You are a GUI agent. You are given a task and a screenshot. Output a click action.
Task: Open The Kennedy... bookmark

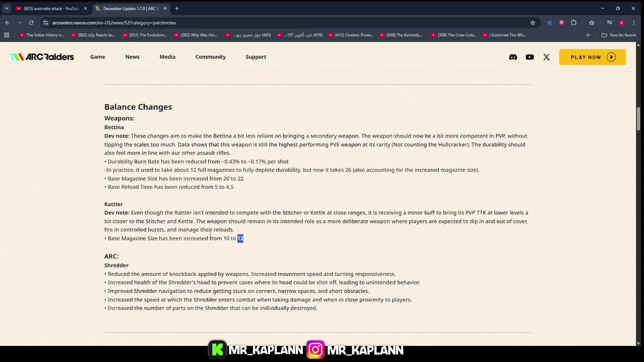point(401,35)
